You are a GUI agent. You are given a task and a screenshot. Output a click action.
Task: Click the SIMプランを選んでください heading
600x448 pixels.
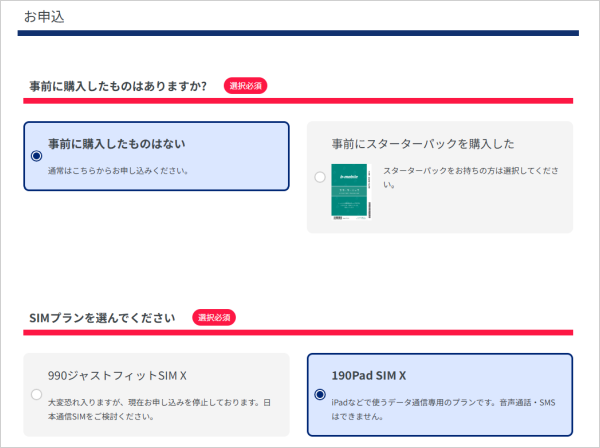click(x=102, y=318)
